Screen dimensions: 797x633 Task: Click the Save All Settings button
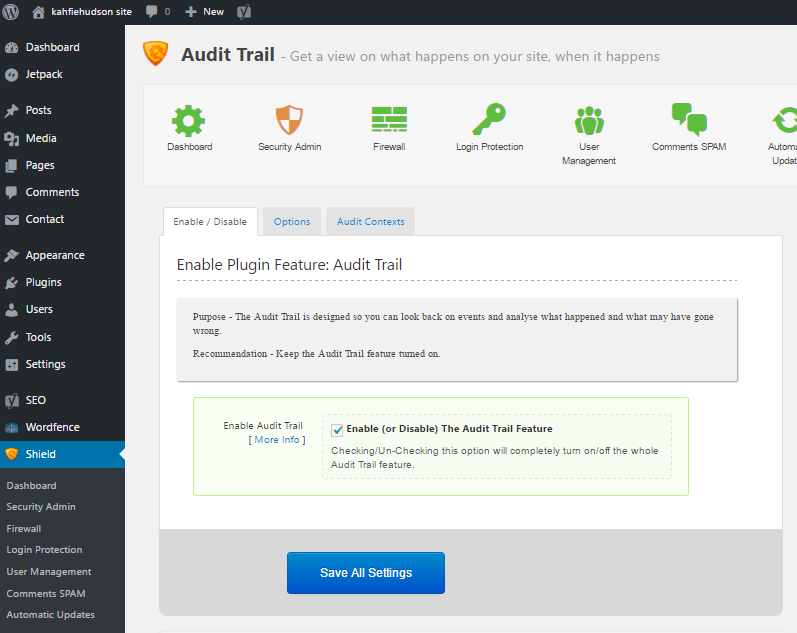click(366, 573)
